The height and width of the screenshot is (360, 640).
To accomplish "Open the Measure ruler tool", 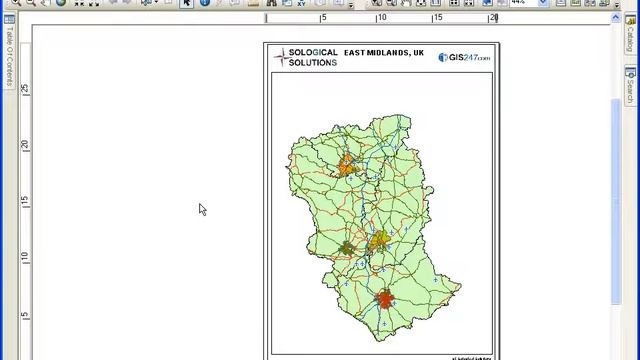I will pos(253,2).
